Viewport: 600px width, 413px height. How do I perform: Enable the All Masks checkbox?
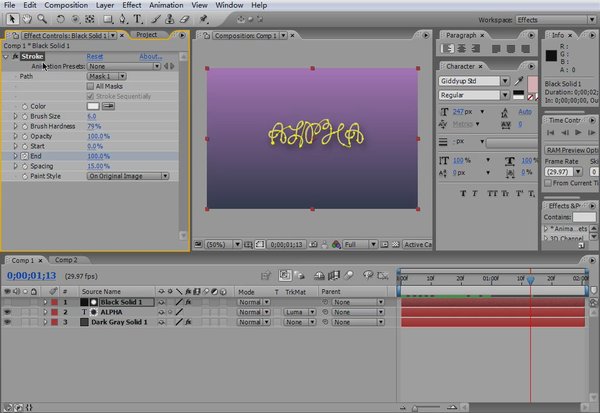coord(90,86)
